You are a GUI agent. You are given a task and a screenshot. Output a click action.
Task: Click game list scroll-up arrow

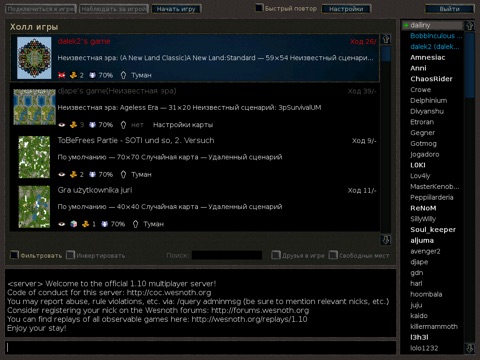pos(386,39)
